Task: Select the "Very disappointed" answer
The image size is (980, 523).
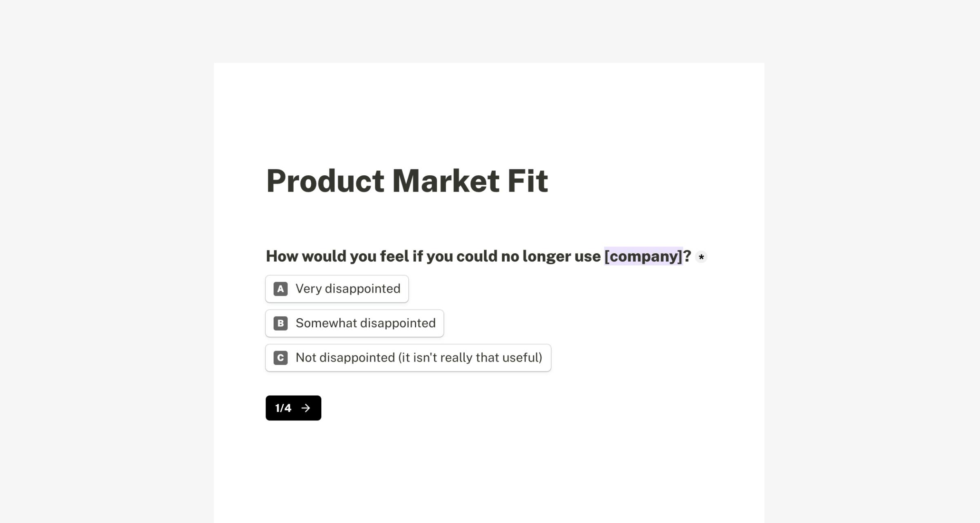Action: pyautogui.click(x=348, y=289)
